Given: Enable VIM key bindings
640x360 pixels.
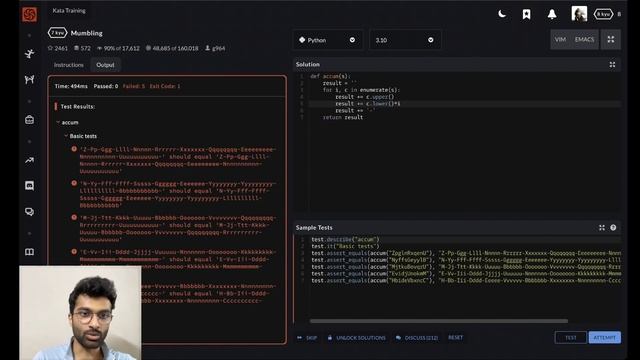Looking at the screenshot, I should 560,40.
